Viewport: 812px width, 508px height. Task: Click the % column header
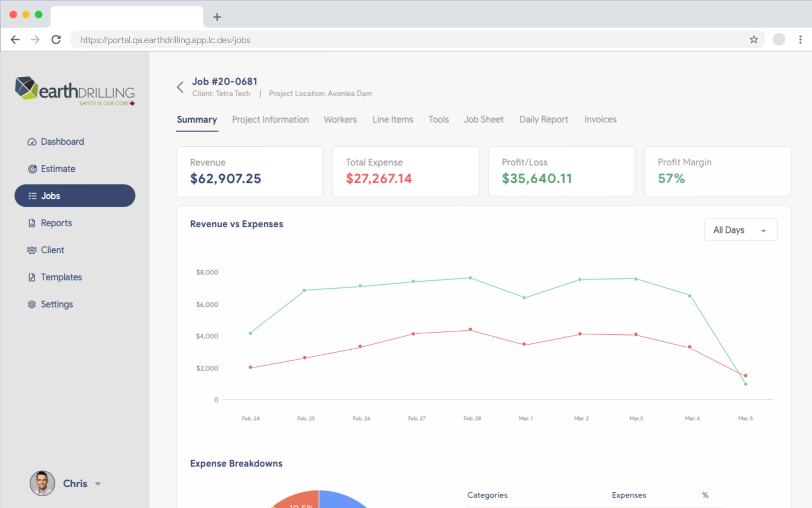[x=705, y=495]
